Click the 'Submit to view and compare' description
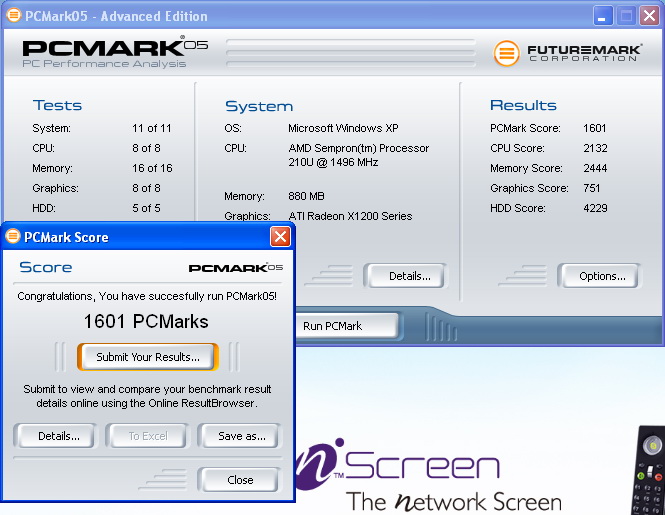Screen dimensions: 665x515 [x=147, y=396]
